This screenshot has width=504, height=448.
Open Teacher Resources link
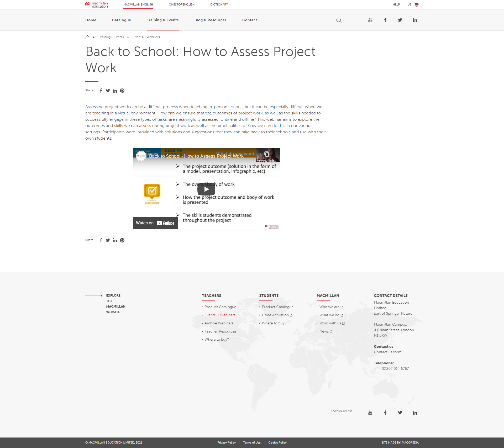coord(220,331)
